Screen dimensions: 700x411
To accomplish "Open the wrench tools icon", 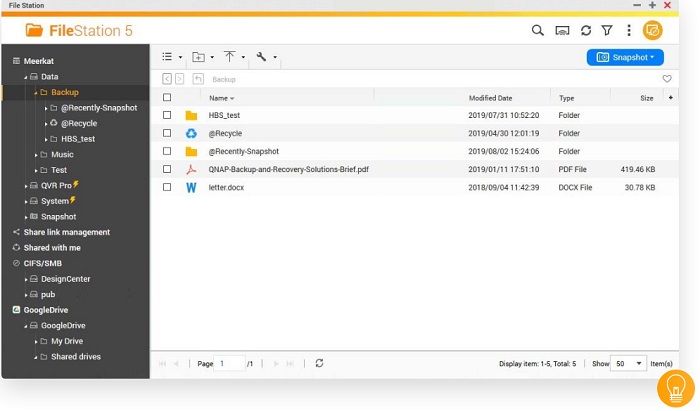I will coord(261,56).
